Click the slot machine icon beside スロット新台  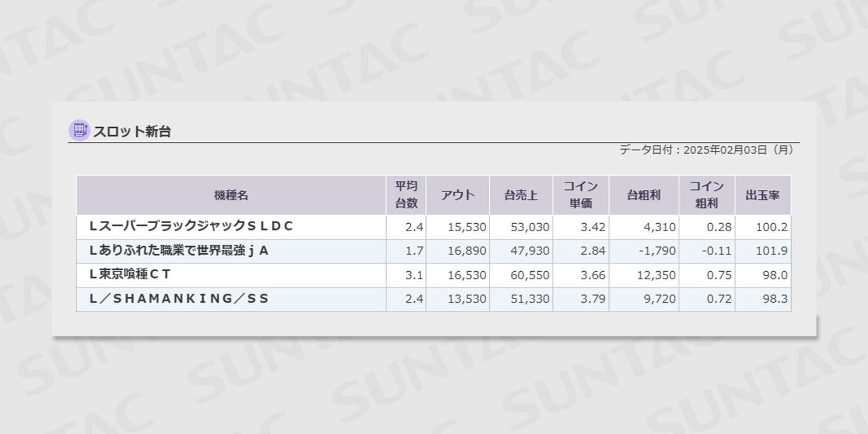[79, 131]
